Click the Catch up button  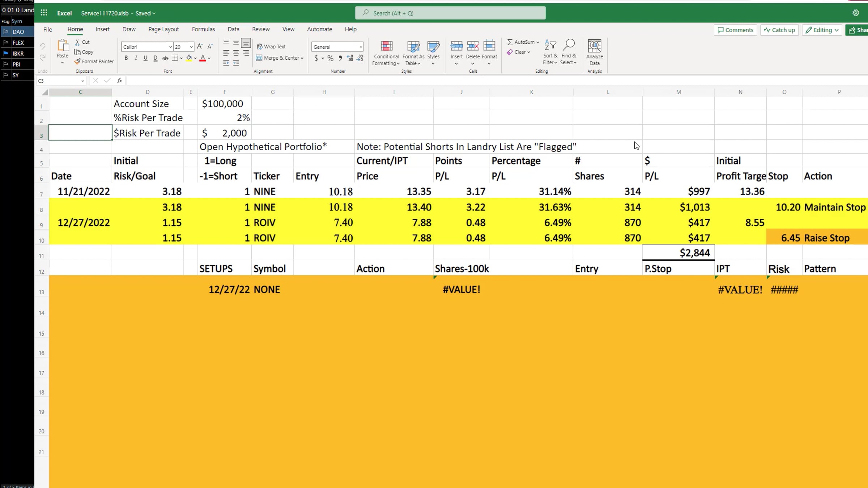tap(780, 30)
